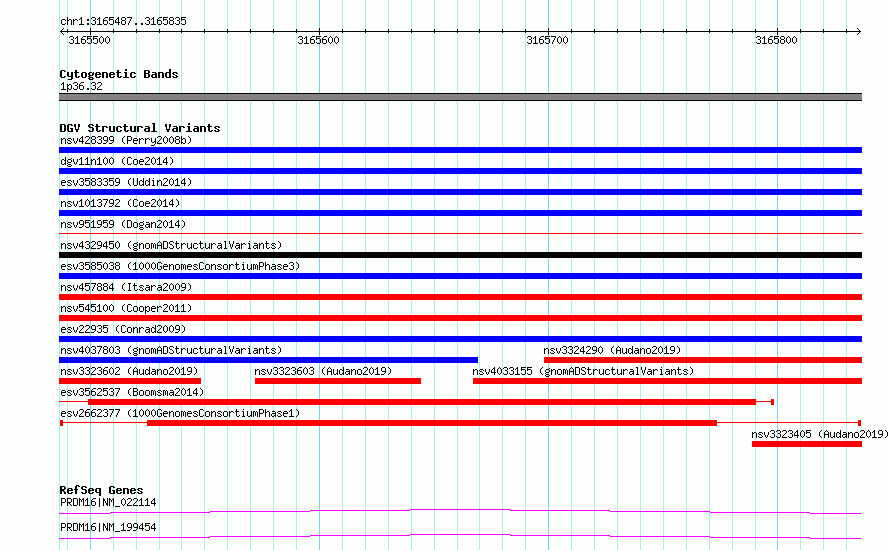Select the blue bar under nsv1013792
Screen dimensions: 890x550
pos(460,213)
